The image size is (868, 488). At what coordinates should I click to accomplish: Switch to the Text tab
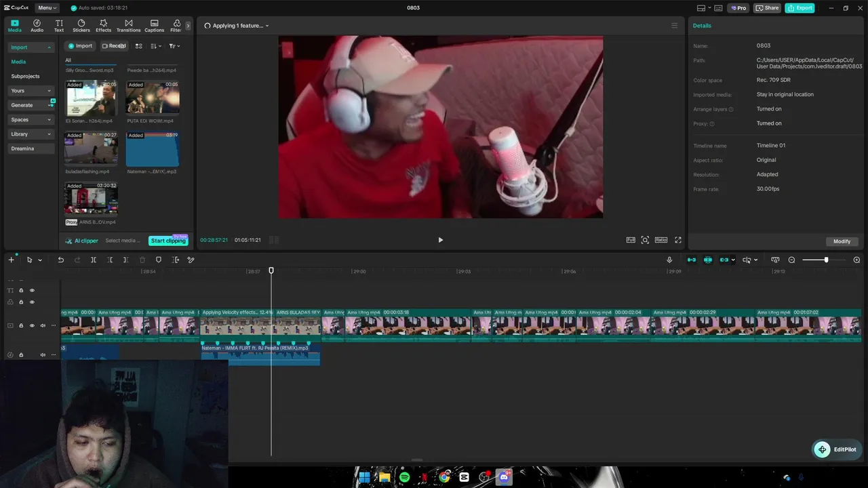pyautogui.click(x=59, y=26)
